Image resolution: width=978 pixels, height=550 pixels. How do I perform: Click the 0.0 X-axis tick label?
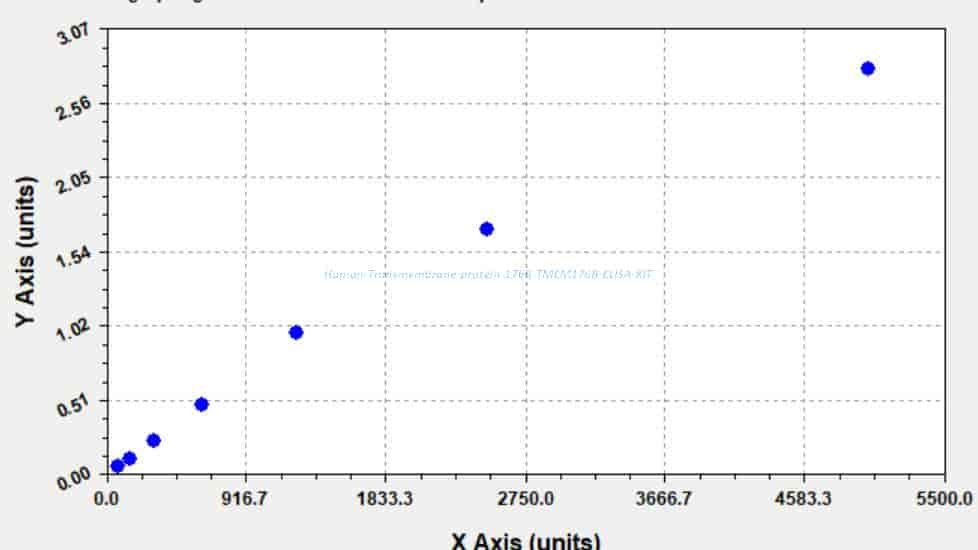click(x=107, y=499)
